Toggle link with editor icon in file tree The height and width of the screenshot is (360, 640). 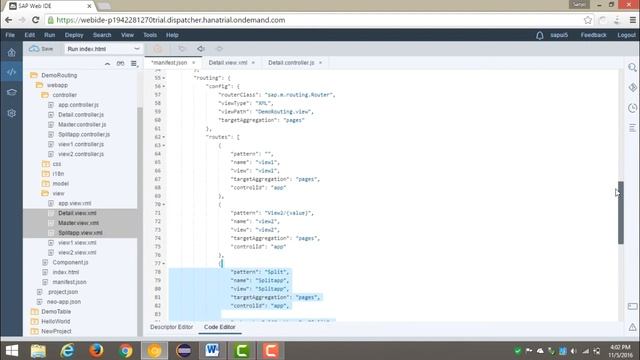pos(120,64)
